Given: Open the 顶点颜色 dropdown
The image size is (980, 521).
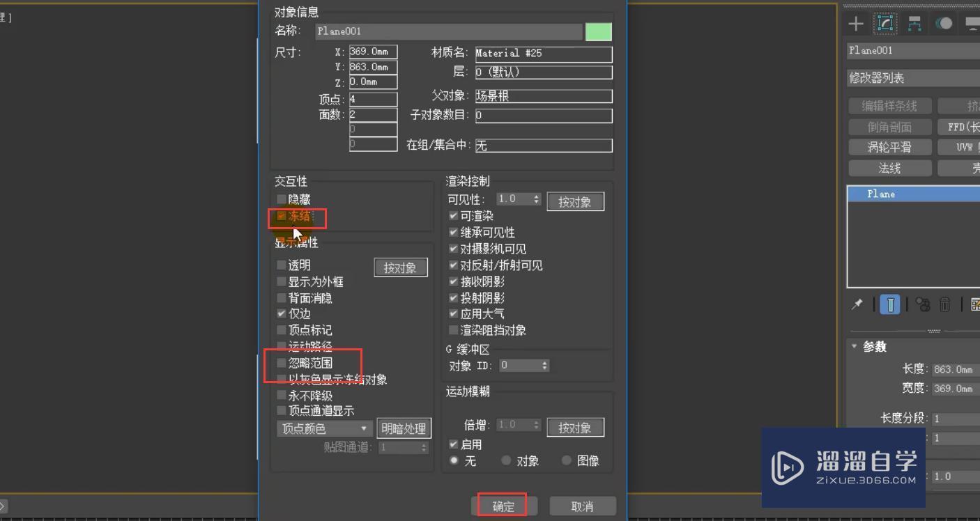Looking at the screenshot, I should [x=325, y=428].
